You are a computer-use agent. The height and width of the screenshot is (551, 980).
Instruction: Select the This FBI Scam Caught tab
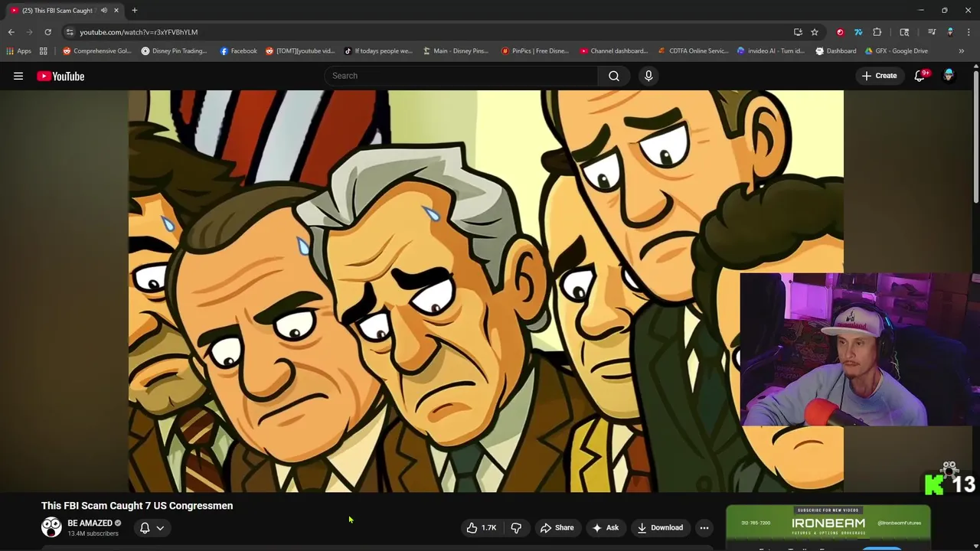57,11
